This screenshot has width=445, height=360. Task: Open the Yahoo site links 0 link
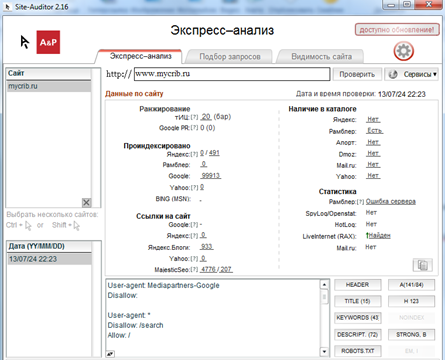tap(203, 258)
